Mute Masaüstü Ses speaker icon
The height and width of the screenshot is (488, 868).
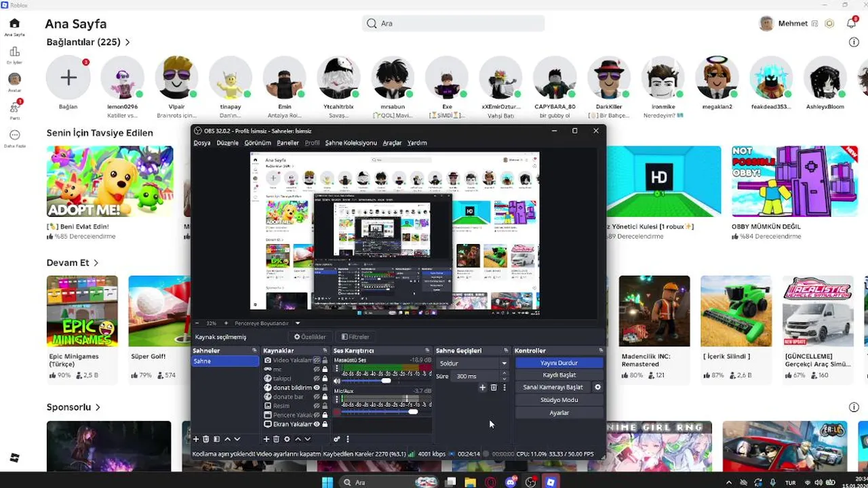pos(337,381)
